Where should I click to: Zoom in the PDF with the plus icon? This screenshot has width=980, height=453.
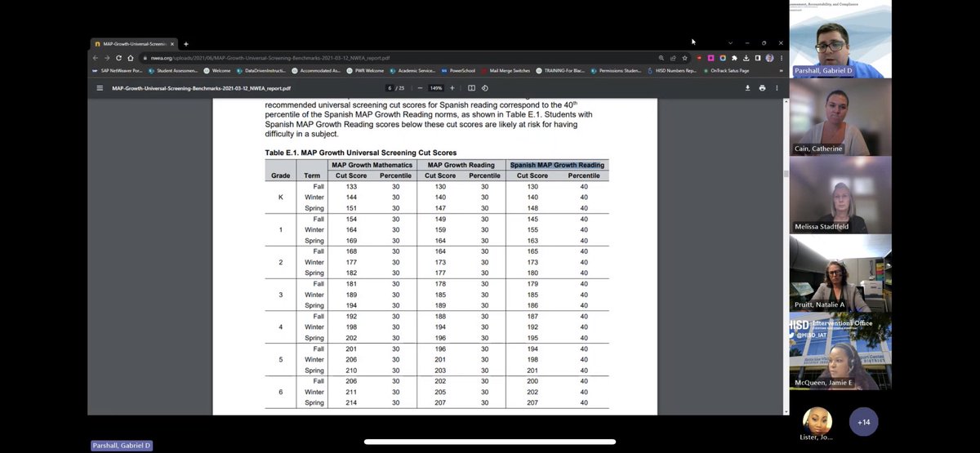coord(452,88)
